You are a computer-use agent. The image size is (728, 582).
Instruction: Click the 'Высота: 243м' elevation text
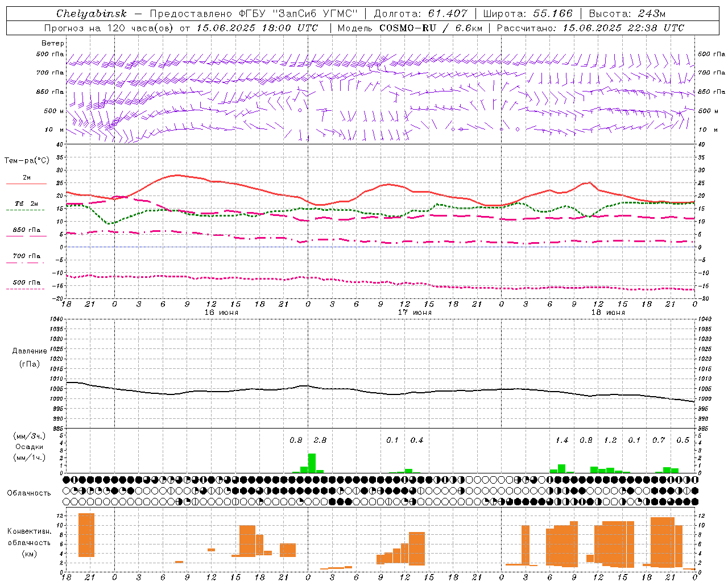627,14
